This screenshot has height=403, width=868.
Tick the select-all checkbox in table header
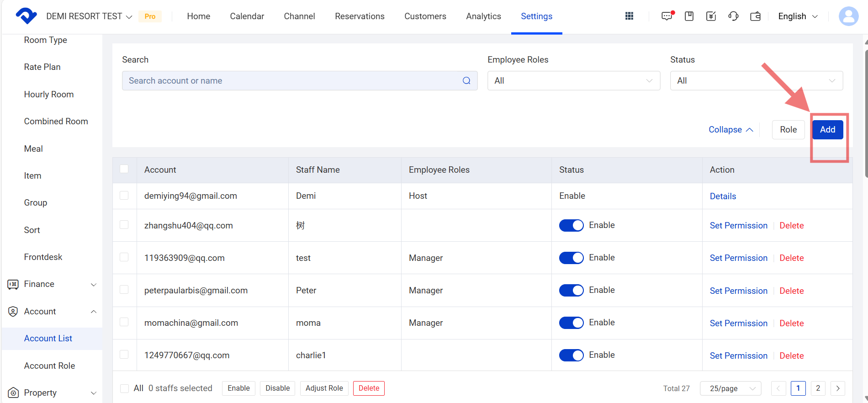pos(124,169)
